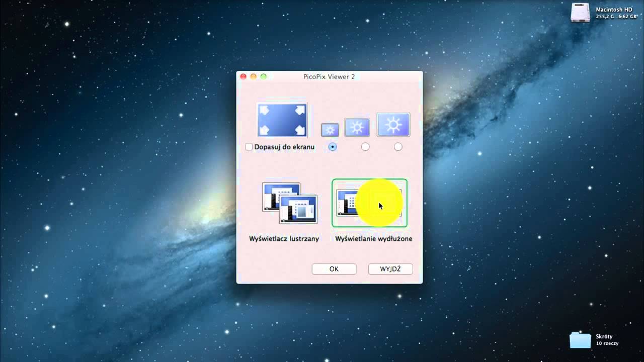The height and width of the screenshot is (362, 644).
Task: Click the Dopasuj do ekranu label text
Action: coord(284,147)
